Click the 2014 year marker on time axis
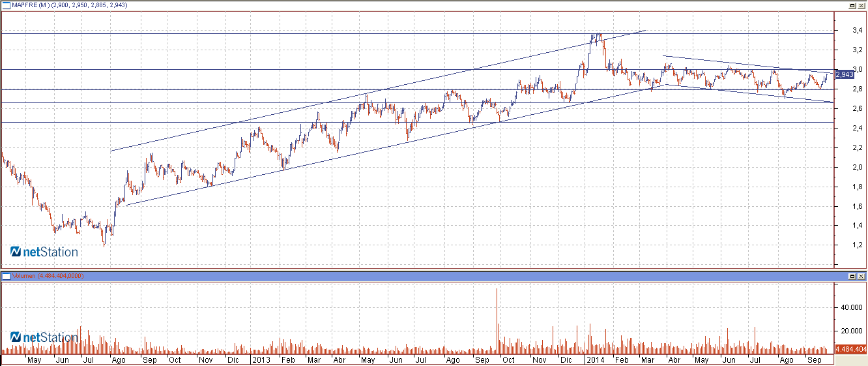The width and height of the screenshot is (868, 366). click(x=595, y=359)
